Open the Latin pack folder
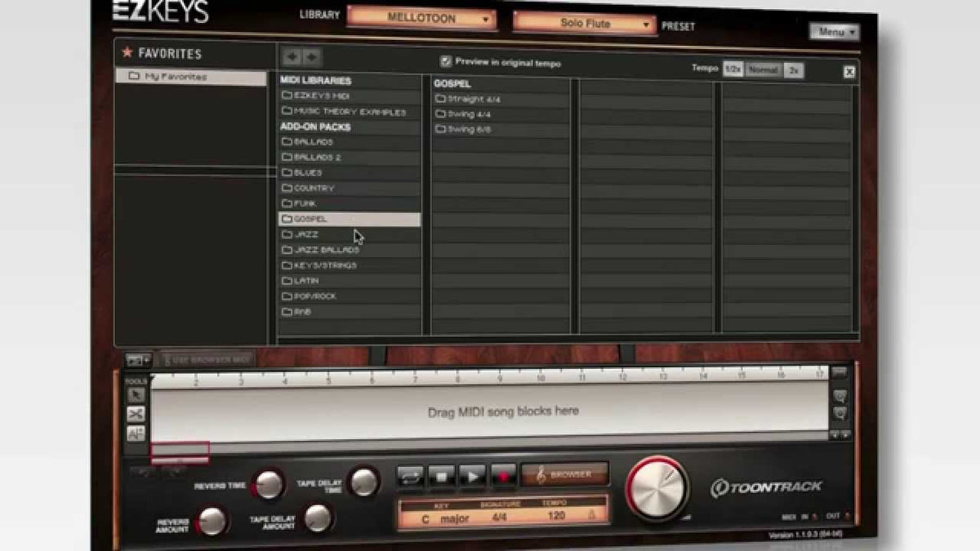980x551 pixels. [x=350, y=281]
